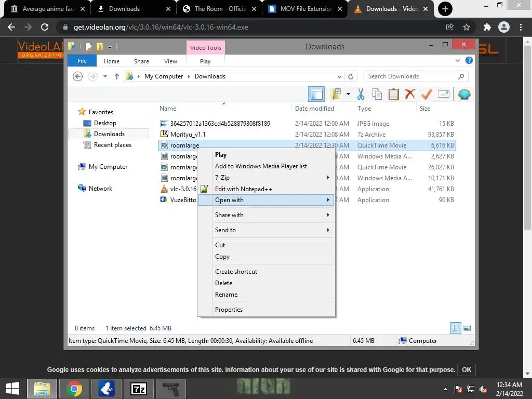Click the Copy pages icon in Explorer toolbar
Viewport: 532px width, 399px height.
pyautogui.click(x=377, y=94)
